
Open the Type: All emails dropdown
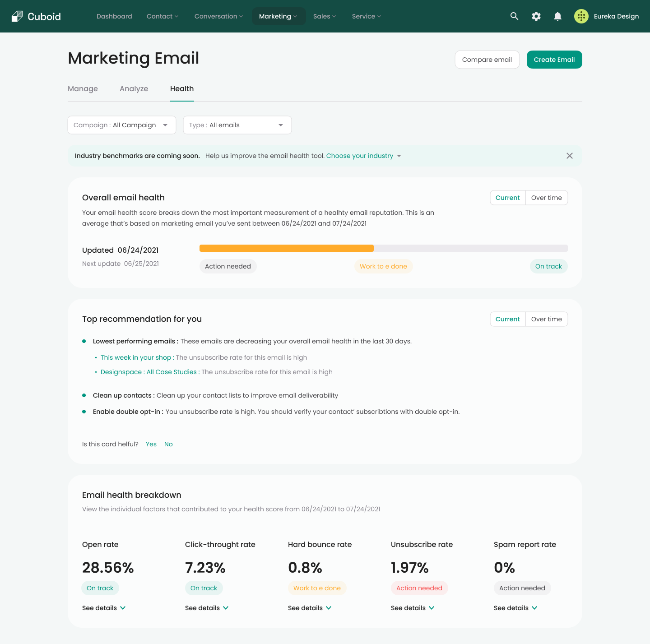[x=237, y=125]
